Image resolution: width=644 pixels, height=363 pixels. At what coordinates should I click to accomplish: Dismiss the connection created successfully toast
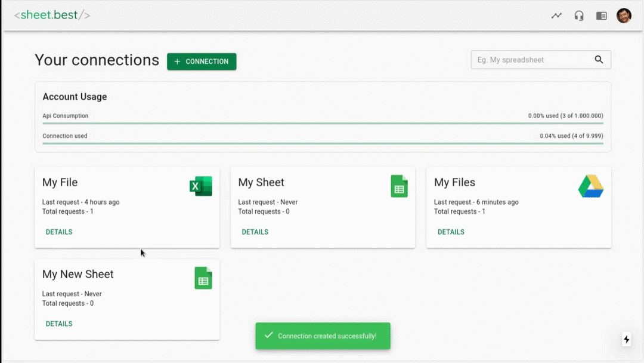point(323,336)
